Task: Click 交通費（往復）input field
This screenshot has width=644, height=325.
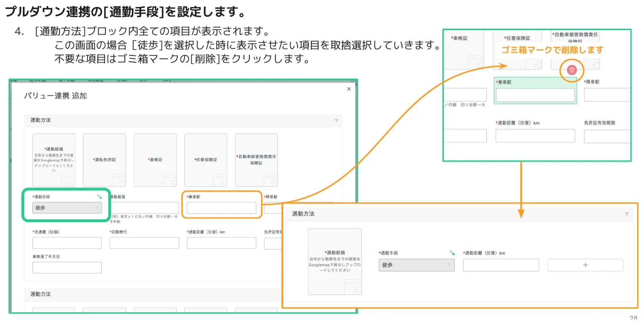Action: coord(67,243)
